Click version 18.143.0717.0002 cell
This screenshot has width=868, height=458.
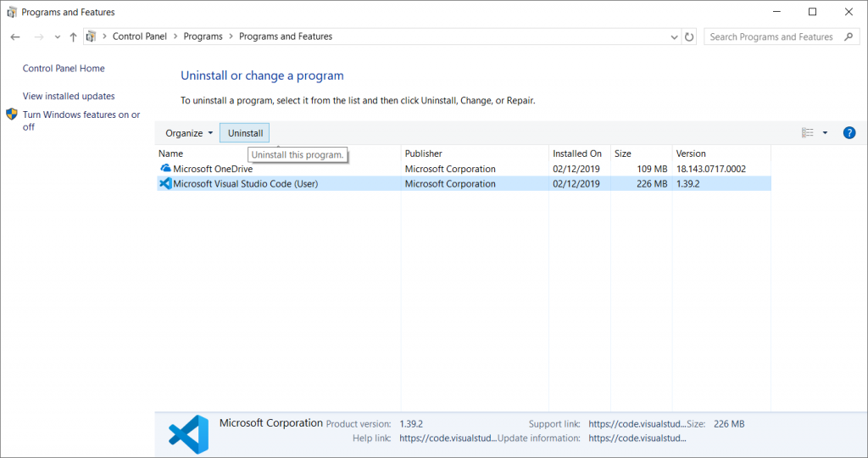pos(711,169)
